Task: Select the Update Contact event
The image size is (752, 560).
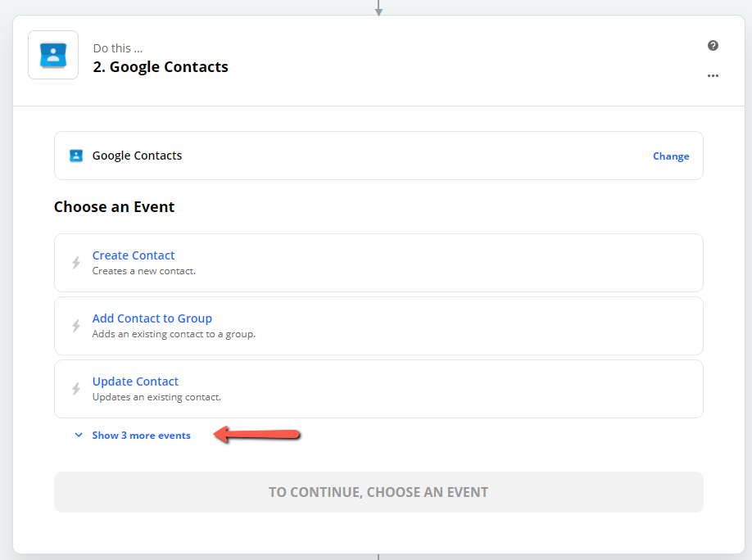Action: (378, 389)
